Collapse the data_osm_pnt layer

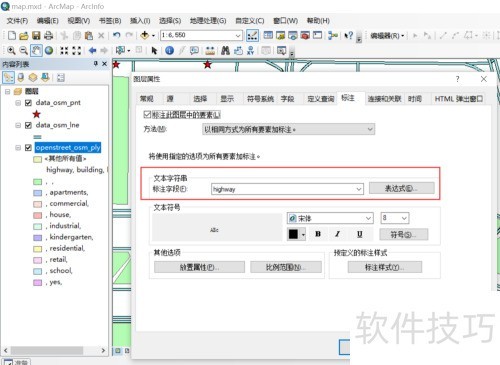tap(18, 103)
